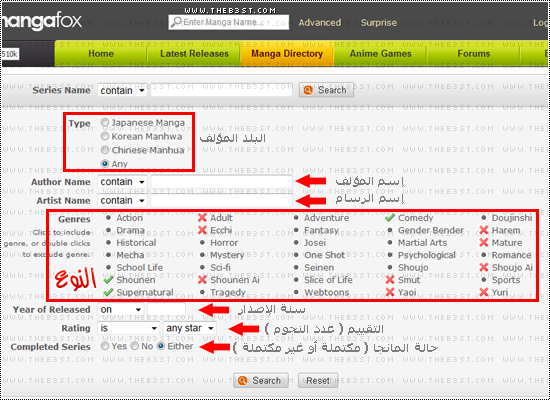Click the Martial Arts genre label
The height and width of the screenshot is (400, 550).
pyautogui.click(x=422, y=243)
